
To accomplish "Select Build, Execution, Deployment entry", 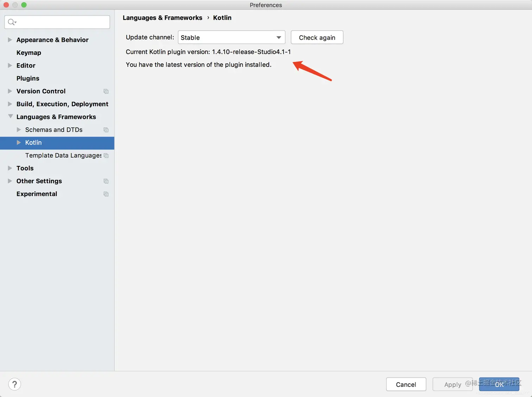I will (x=62, y=104).
